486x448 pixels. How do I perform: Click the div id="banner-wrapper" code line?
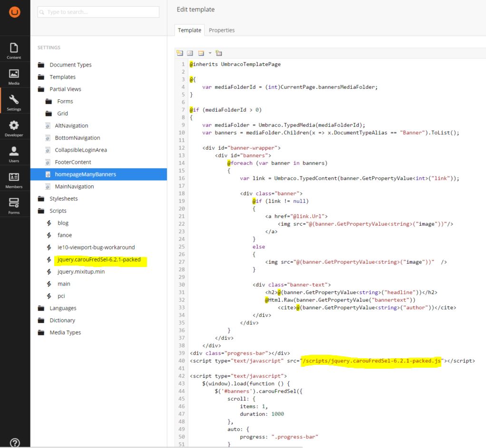pos(241,148)
